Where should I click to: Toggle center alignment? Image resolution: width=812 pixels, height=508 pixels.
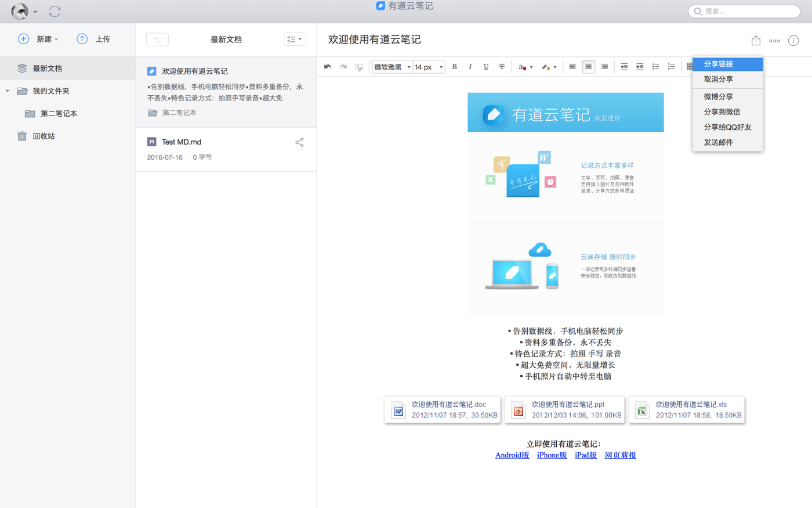(x=588, y=67)
